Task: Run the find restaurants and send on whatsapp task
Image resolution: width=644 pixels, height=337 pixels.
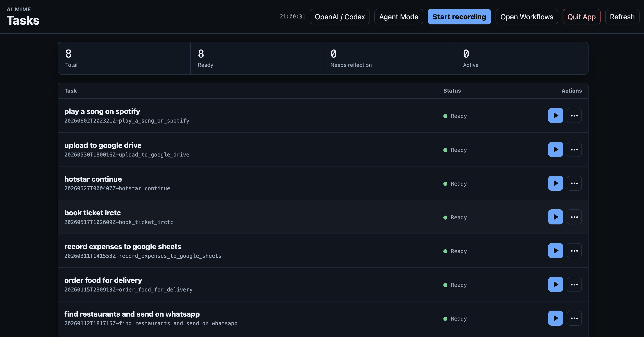Action: pyautogui.click(x=555, y=318)
